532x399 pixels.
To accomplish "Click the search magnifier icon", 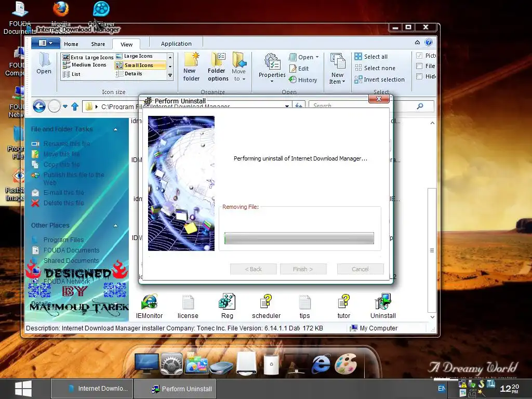I will pos(420,106).
